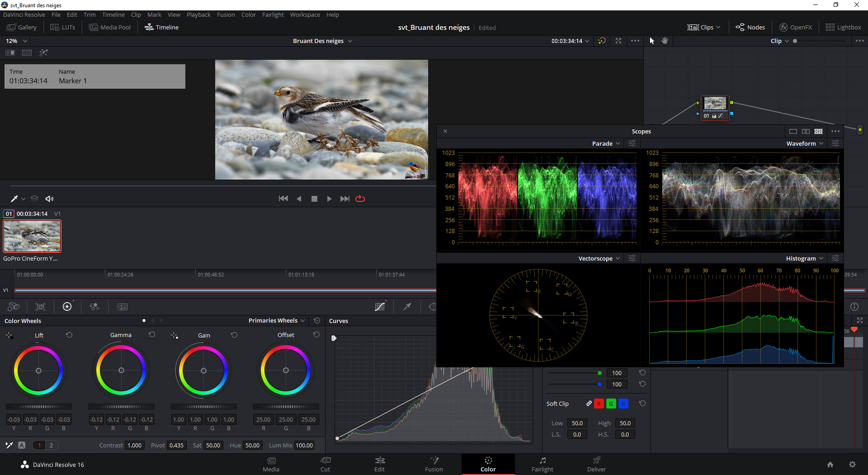The height and width of the screenshot is (475, 868).
Task: Switch to the Edit page
Action: click(x=379, y=464)
